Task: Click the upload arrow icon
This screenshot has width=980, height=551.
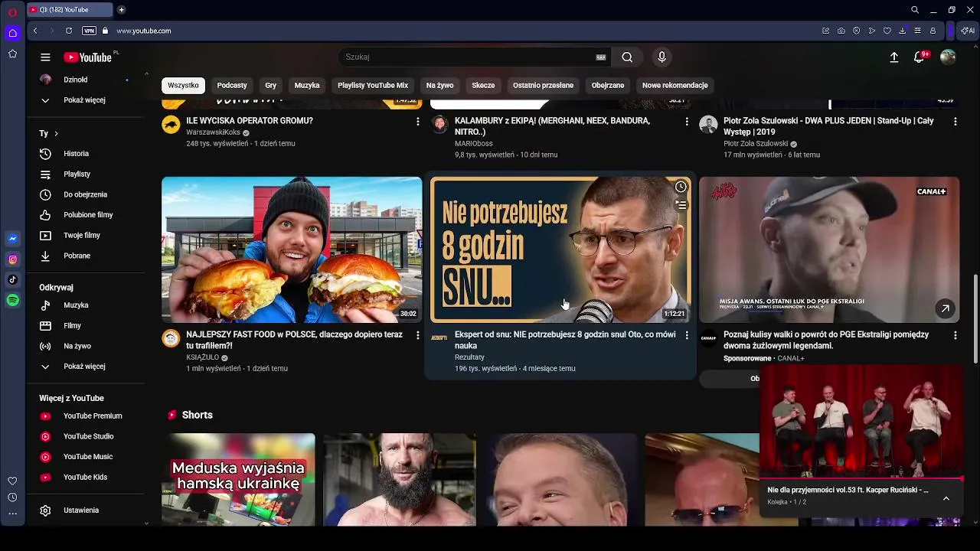Action: [893, 57]
